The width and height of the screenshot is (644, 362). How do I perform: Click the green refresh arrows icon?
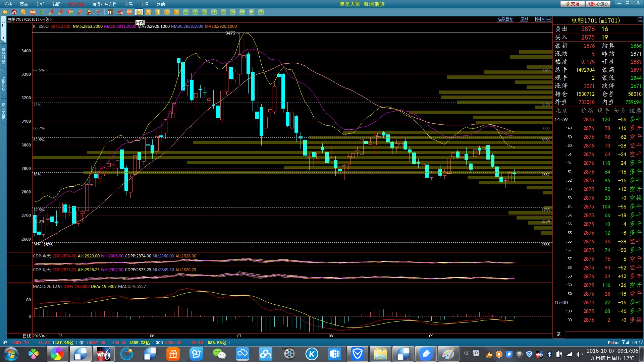(x=42, y=12)
